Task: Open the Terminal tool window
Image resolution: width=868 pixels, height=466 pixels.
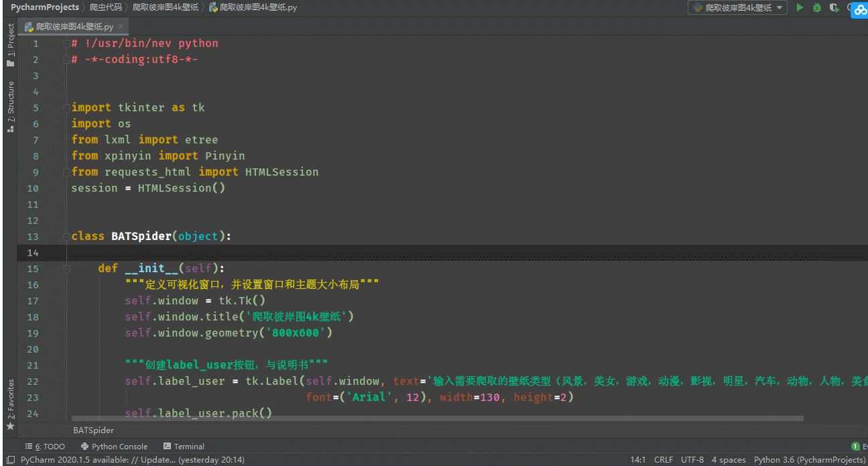Action: coord(183,446)
